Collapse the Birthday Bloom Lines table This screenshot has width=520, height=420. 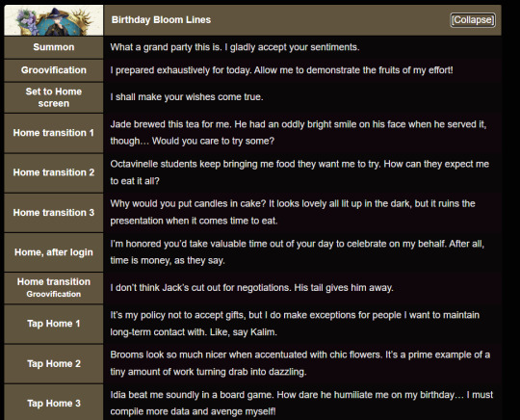[x=473, y=20]
